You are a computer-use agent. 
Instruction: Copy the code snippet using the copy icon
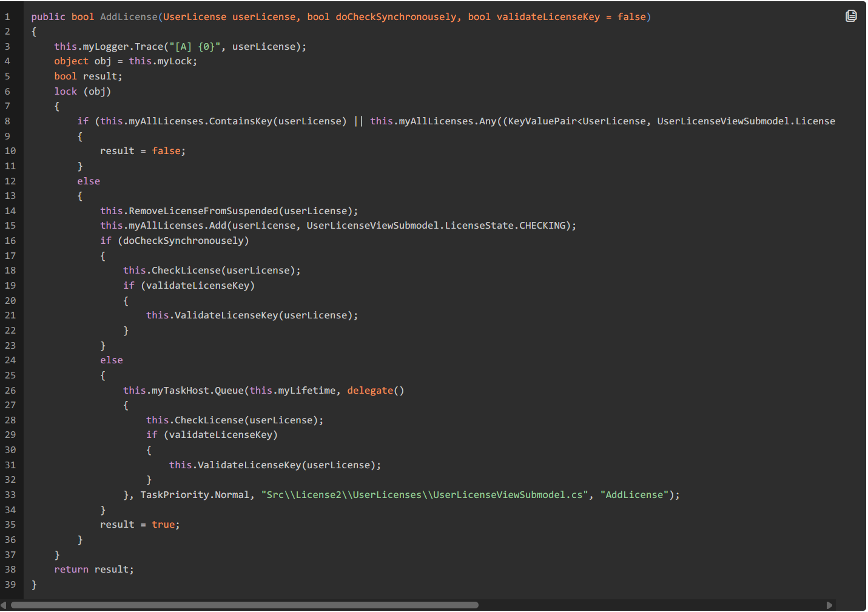[851, 16]
